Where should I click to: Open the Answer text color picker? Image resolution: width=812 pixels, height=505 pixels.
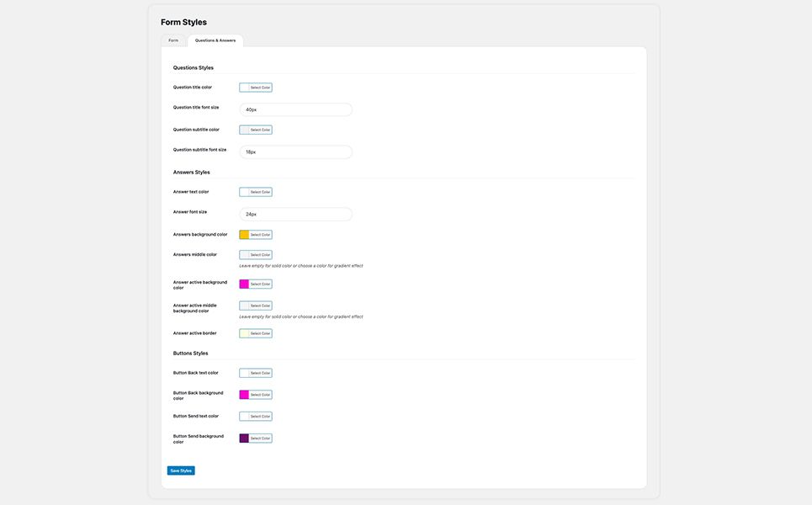[256, 192]
